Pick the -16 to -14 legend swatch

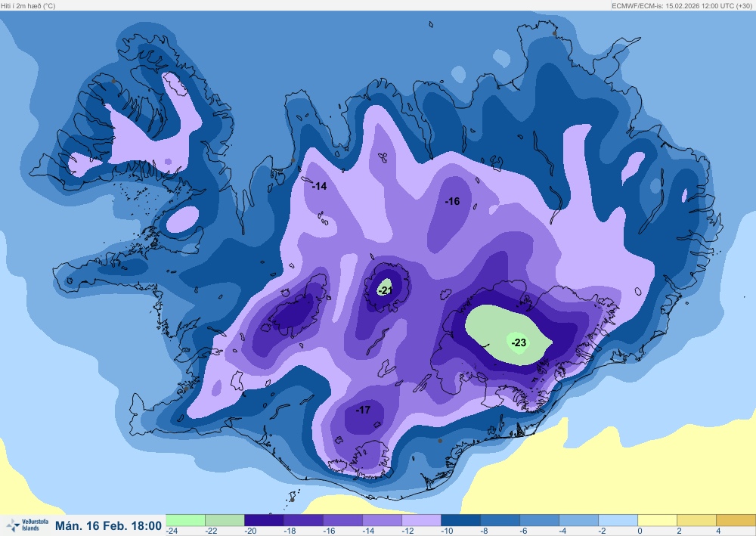click(342, 520)
